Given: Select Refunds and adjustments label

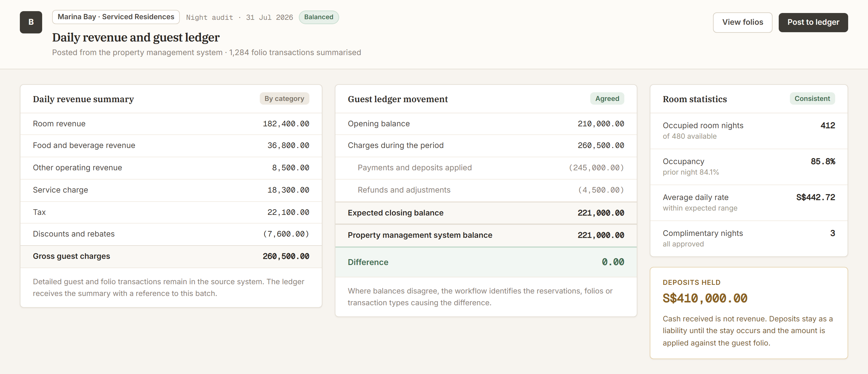Looking at the screenshot, I should 404,190.
